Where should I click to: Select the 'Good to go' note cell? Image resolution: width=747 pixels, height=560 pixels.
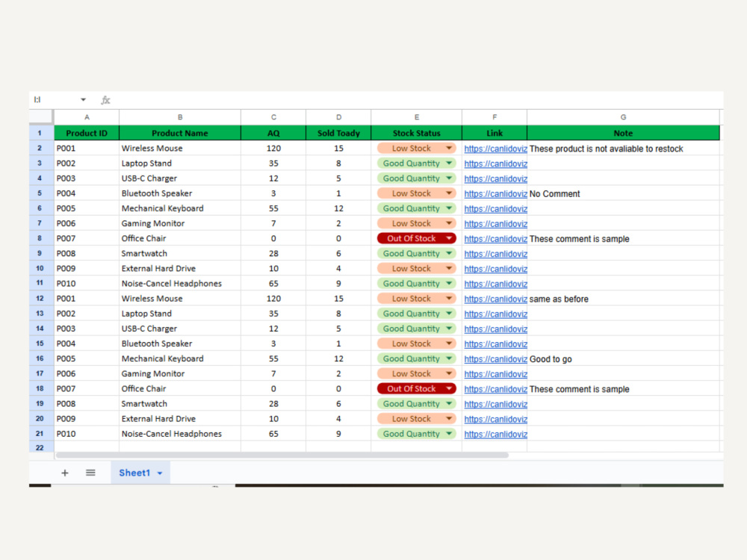[623, 359]
